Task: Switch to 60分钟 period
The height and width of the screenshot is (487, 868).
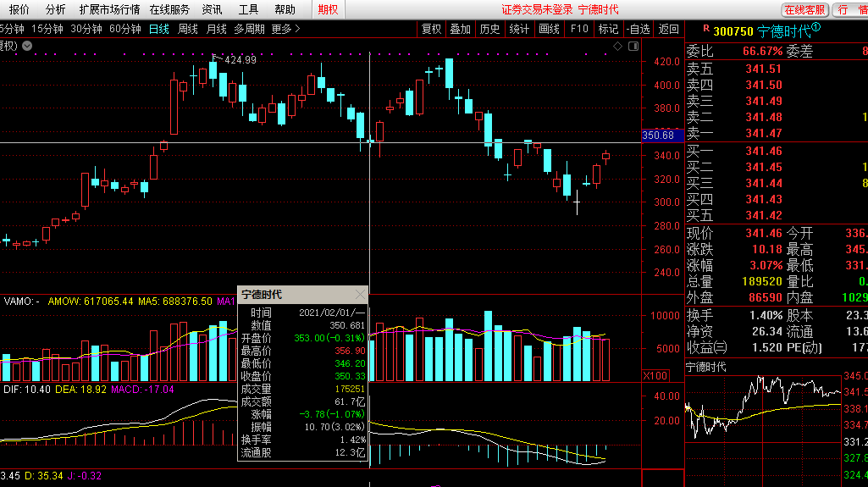Action: [x=125, y=29]
